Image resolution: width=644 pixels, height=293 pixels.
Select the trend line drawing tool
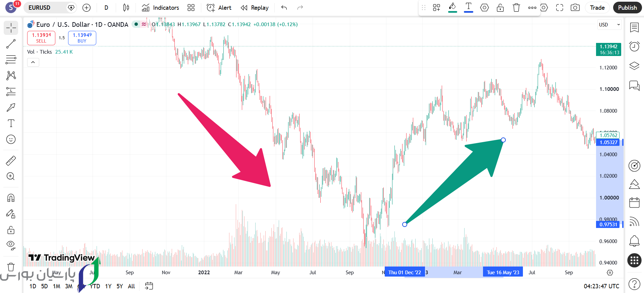(x=11, y=44)
